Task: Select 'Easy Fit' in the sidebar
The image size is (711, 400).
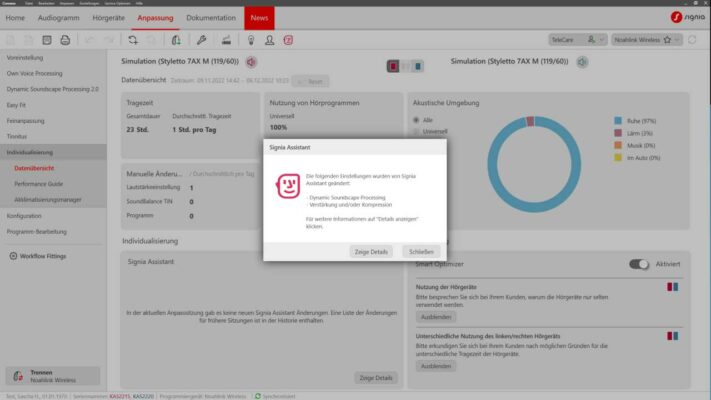Action: pyautogui.click(x=16, y=105)
